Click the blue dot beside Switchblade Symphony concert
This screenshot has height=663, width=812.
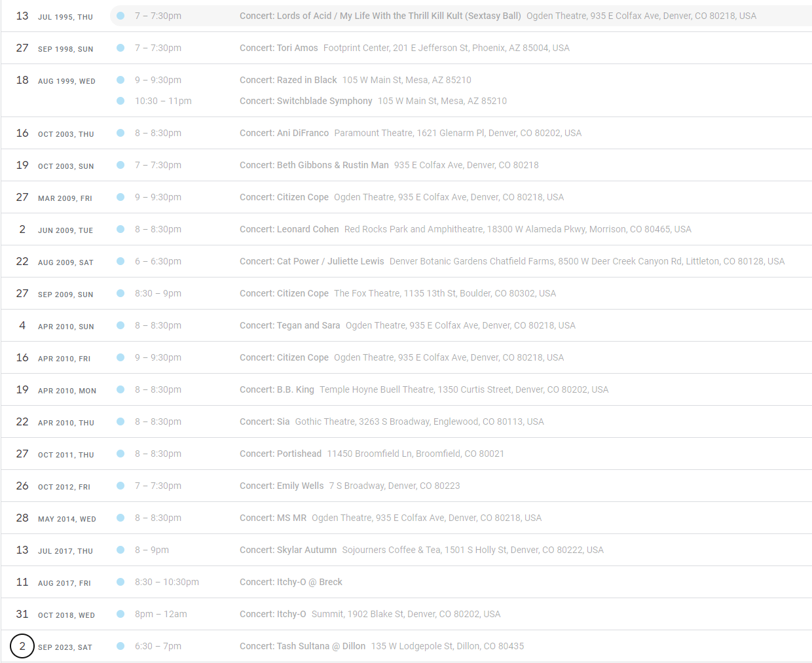(x=120, y=101)
